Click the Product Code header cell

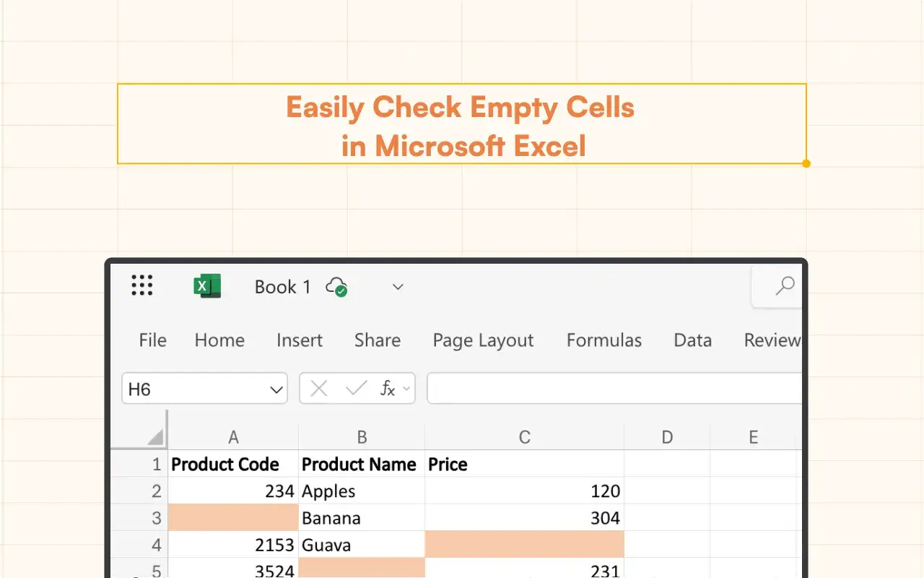233,464
